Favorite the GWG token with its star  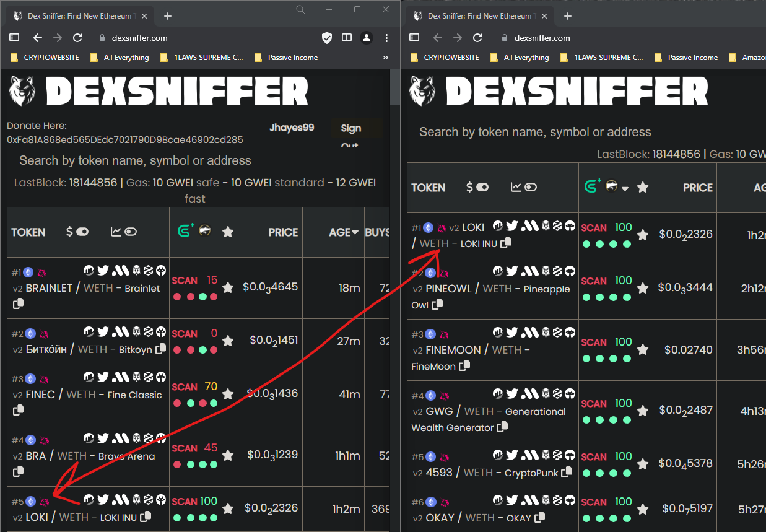tap(643, 411)
